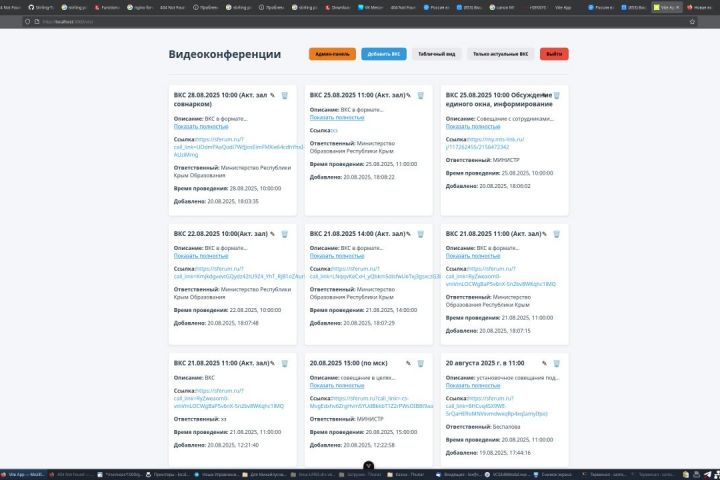Delete the ВКС 28.08.2025 10:00 card
This screenshot has width=720, height=480.
[x=285, y=96]
